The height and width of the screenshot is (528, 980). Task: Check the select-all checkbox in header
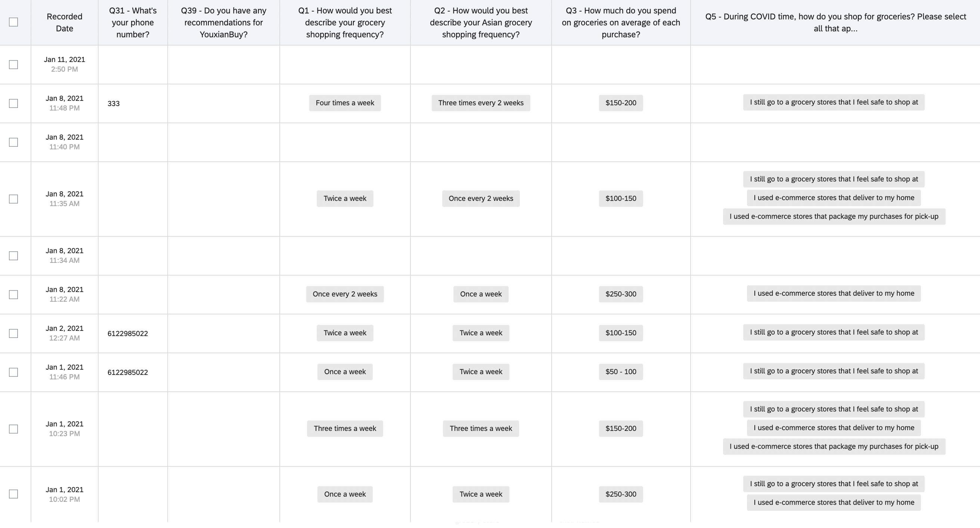(13, 22)
